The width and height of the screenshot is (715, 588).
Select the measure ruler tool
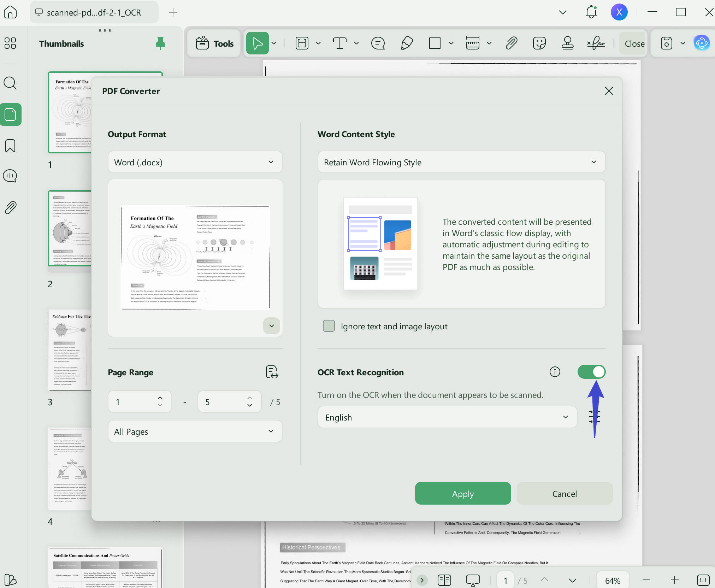[x=473, y=43]
